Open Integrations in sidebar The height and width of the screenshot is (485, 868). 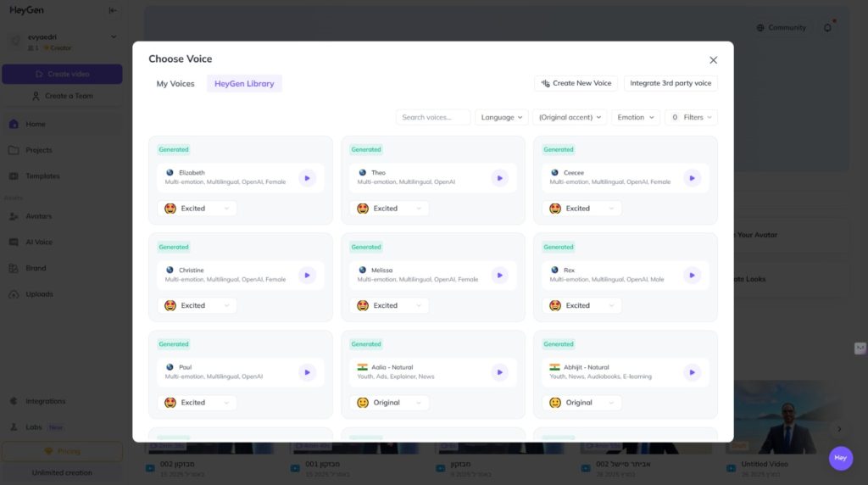coord(62,401)
